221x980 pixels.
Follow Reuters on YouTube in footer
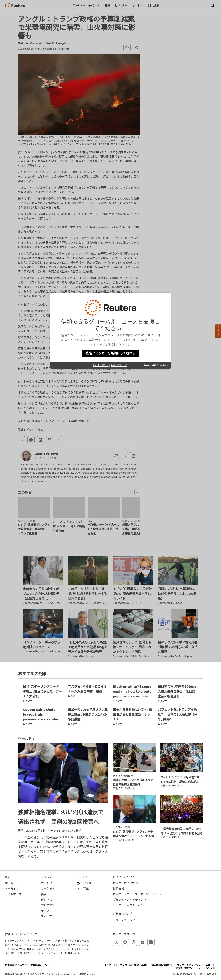(142, 942)
